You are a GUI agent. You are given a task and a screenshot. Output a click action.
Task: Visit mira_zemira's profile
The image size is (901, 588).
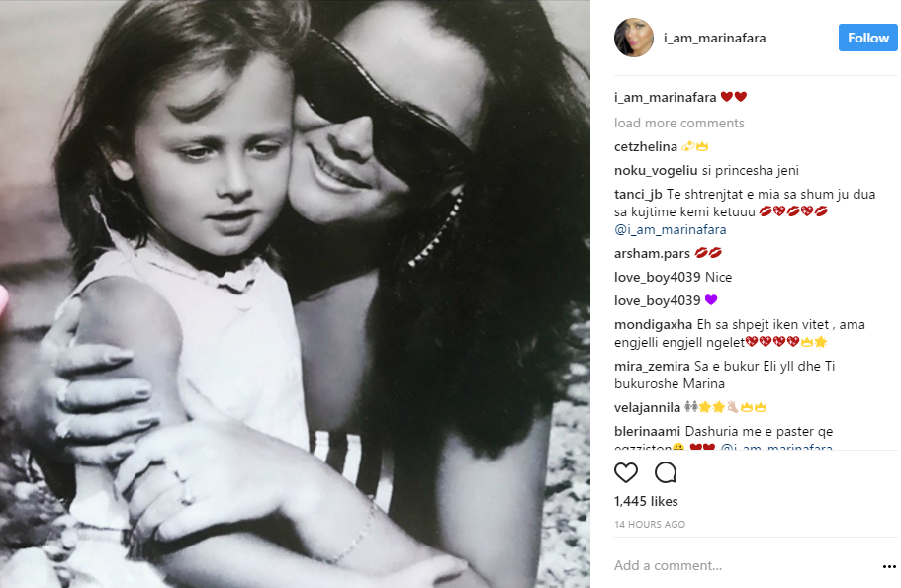652,366
